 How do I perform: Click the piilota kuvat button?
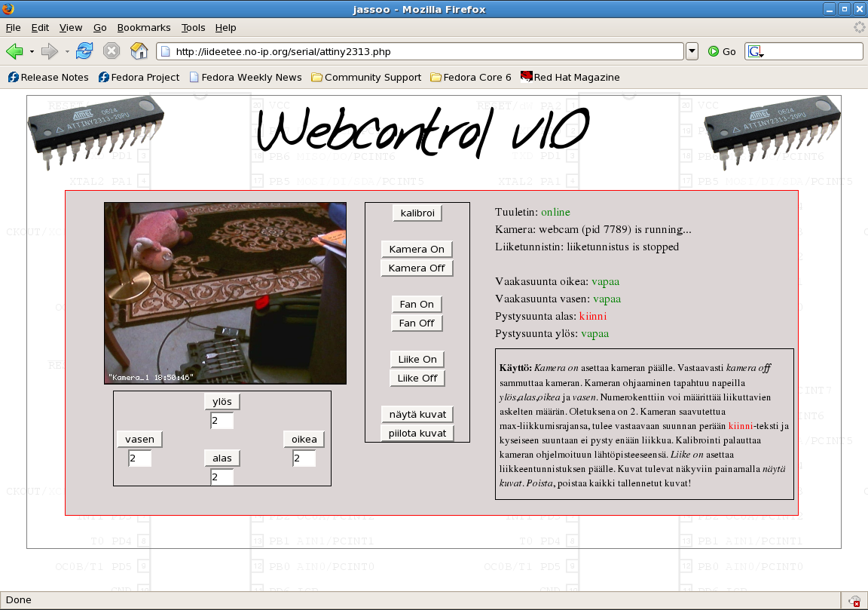coord(417,434)
